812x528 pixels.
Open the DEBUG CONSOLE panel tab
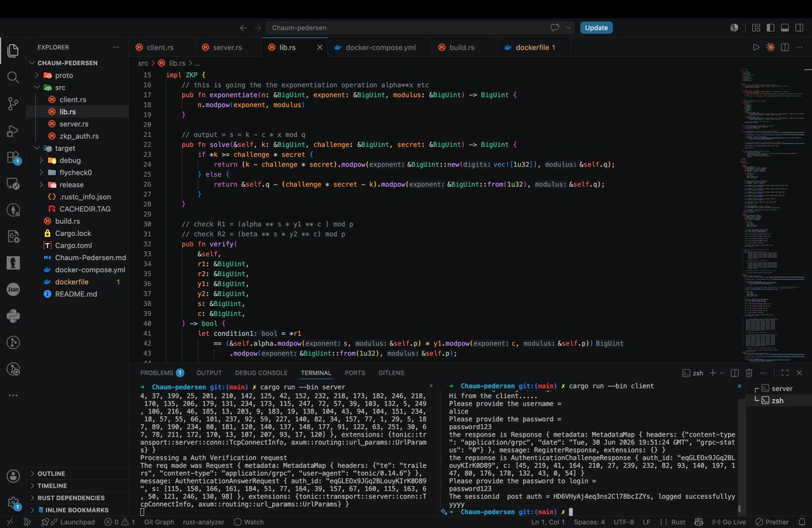[261, 373]
